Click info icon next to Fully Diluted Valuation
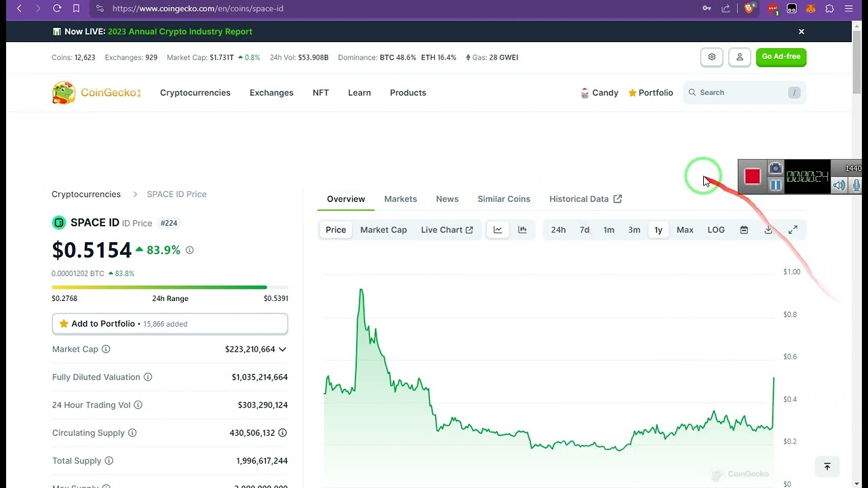Image resolution: width=868 pixels, height=488 pixels. [148, 377]
